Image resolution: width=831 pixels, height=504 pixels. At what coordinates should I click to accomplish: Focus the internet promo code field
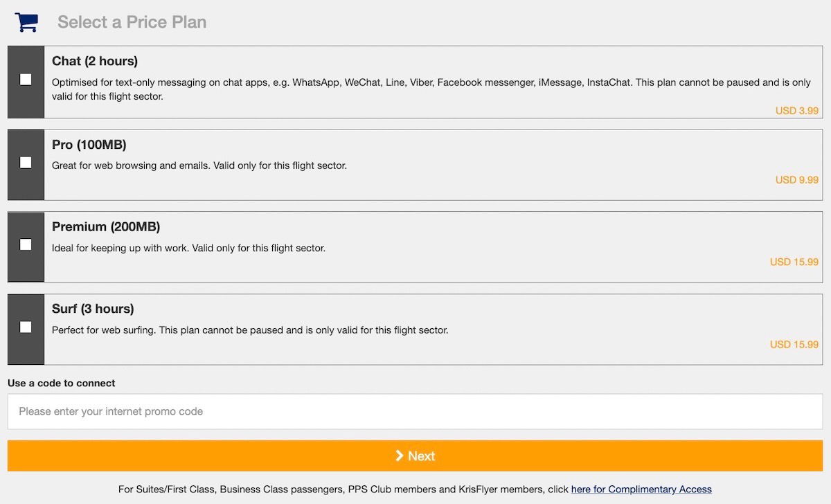(x=415, y=411)
